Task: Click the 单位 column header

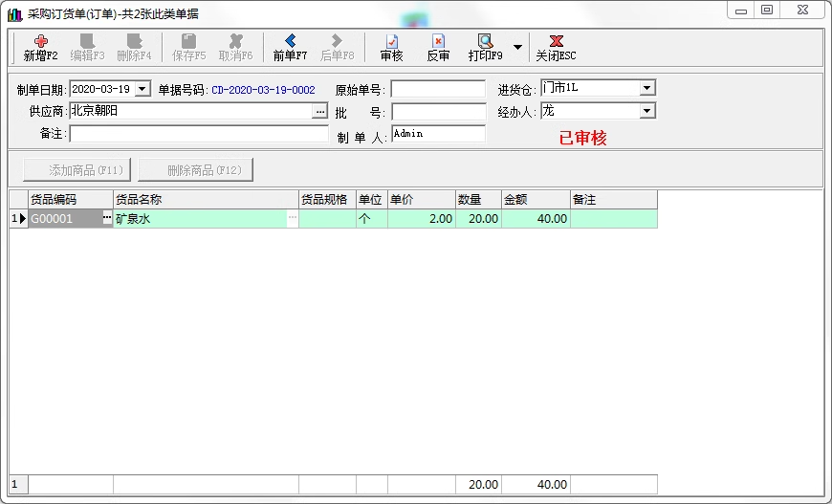Action: point(372,200)
